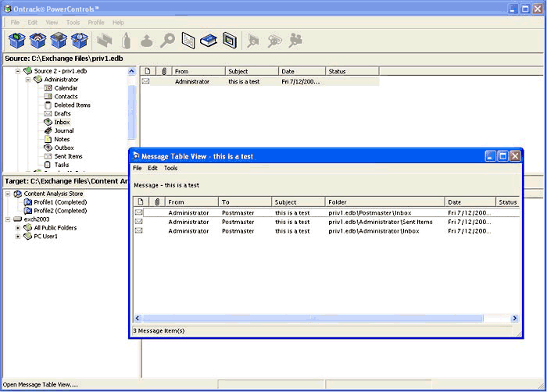Screen dimensions: 547x392
Task: Select the Drafts folder
Action: (x=63, y=114)
